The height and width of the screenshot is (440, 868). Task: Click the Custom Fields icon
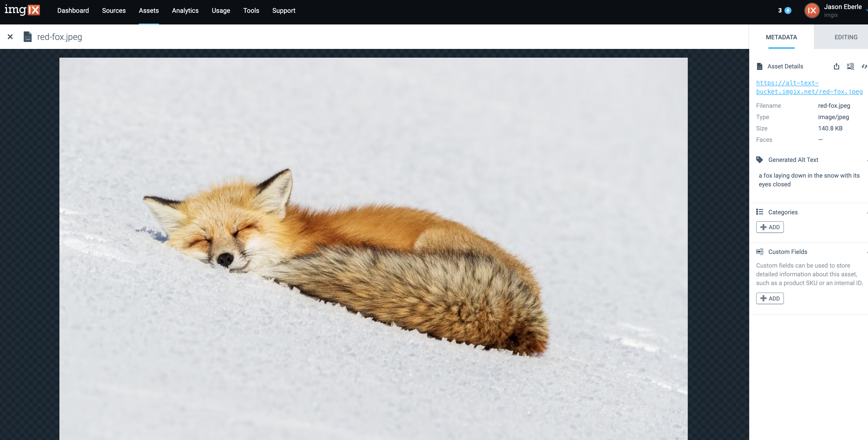(x=759, y=252)
